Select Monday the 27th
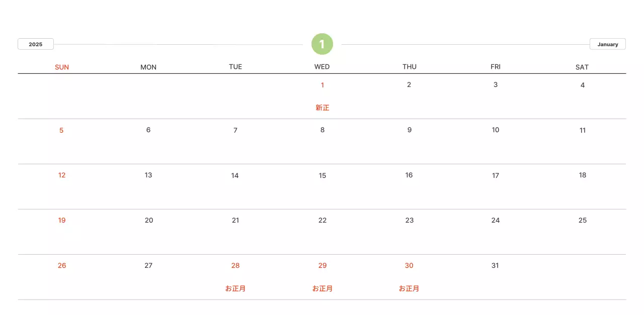The image size is (644, 315). [x=148, y=265]
